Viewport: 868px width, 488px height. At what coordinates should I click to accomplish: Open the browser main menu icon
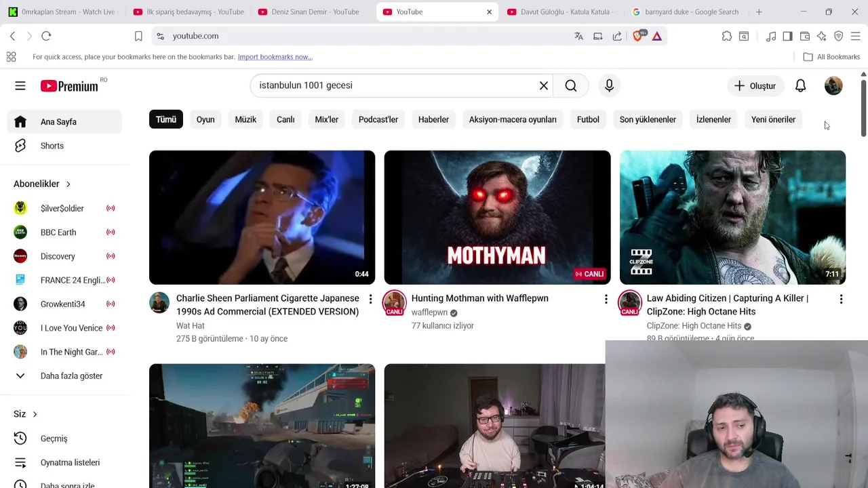855,36
